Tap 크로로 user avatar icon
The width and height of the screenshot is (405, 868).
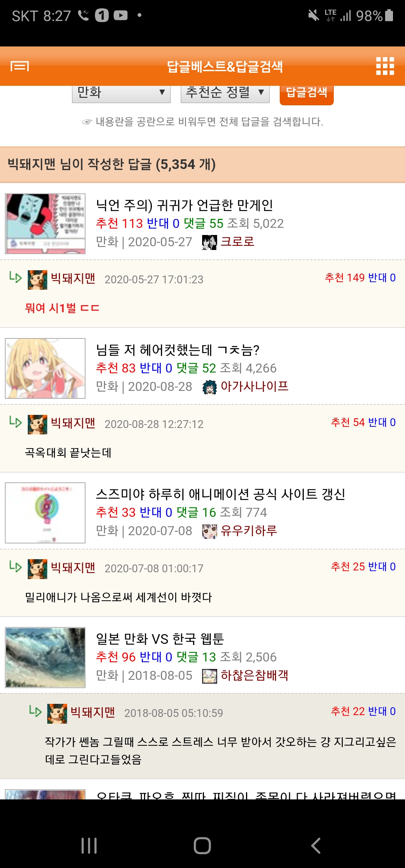click(x=209, y=242)
